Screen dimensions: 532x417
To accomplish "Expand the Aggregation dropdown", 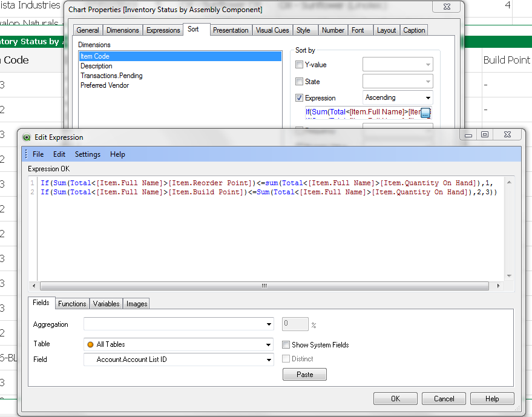I will tap(179, 324).
